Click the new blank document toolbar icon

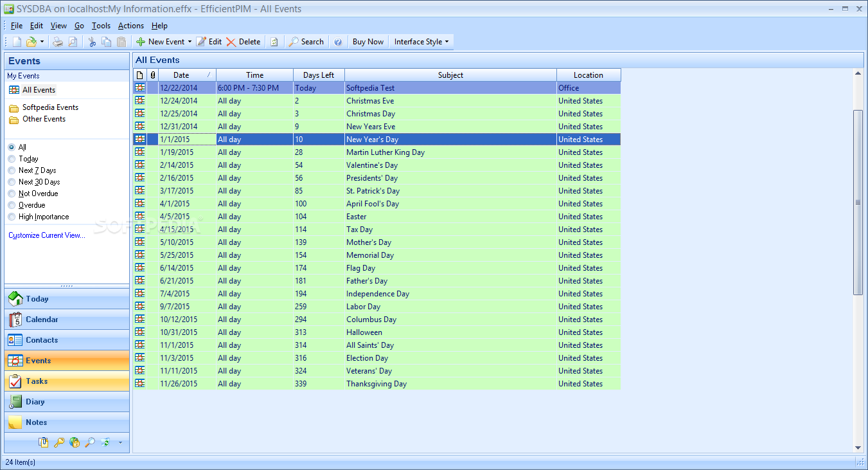pos(17,42)
